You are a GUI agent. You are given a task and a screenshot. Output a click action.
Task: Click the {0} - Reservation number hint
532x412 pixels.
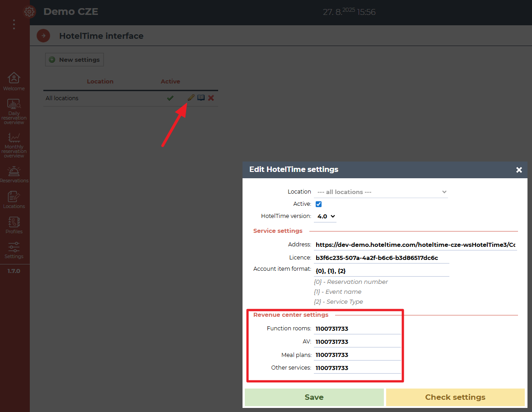(351, 282)
